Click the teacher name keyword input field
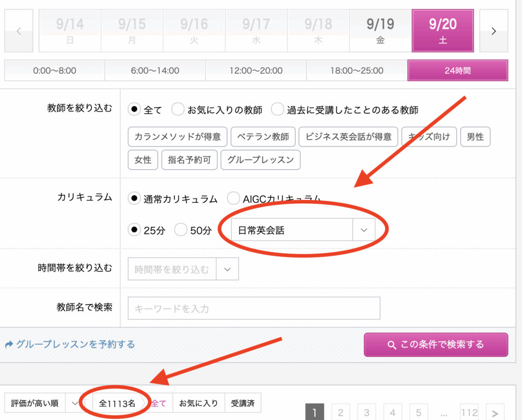The width and height of the screenshot is (522, 420). click(x=254, y=308)
